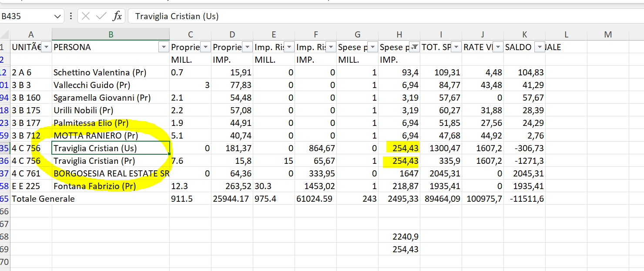This screenshot has height=271, width=644.
Task: Open the UNITÃ column filter dropdown
Action: tap(47, 47)
